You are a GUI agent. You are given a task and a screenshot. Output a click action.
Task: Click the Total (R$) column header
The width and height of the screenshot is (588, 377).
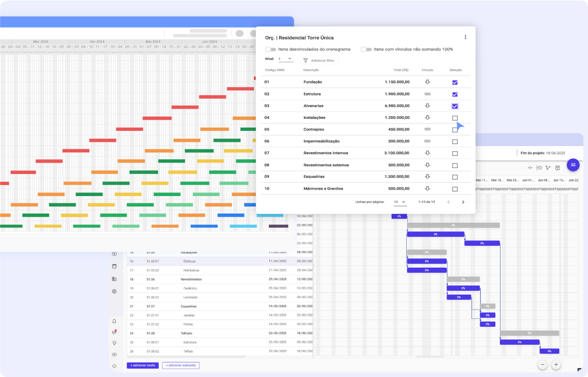point(400,70)
